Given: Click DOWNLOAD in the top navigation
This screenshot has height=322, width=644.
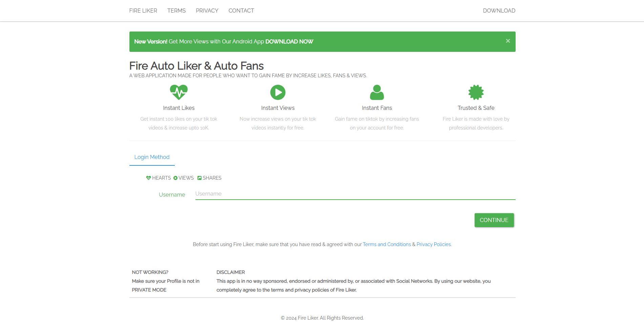Looking at the screenshot, I should coord(499,11).
